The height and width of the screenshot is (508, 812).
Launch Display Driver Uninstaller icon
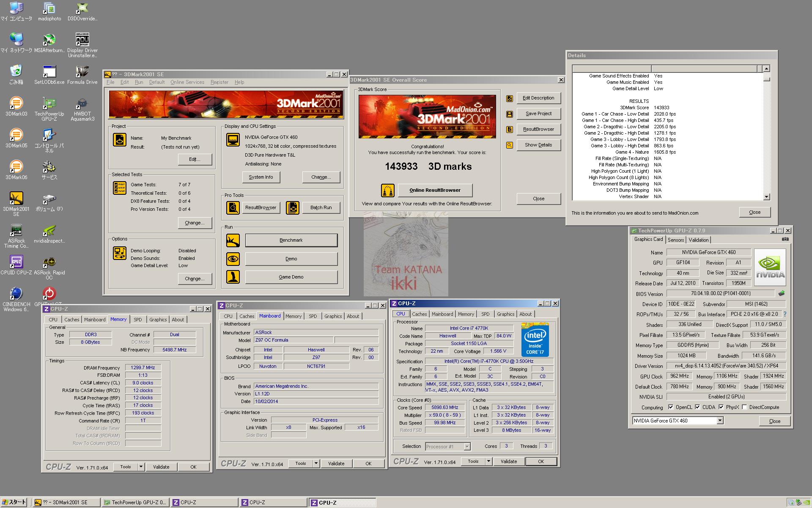tap(82, 45)
